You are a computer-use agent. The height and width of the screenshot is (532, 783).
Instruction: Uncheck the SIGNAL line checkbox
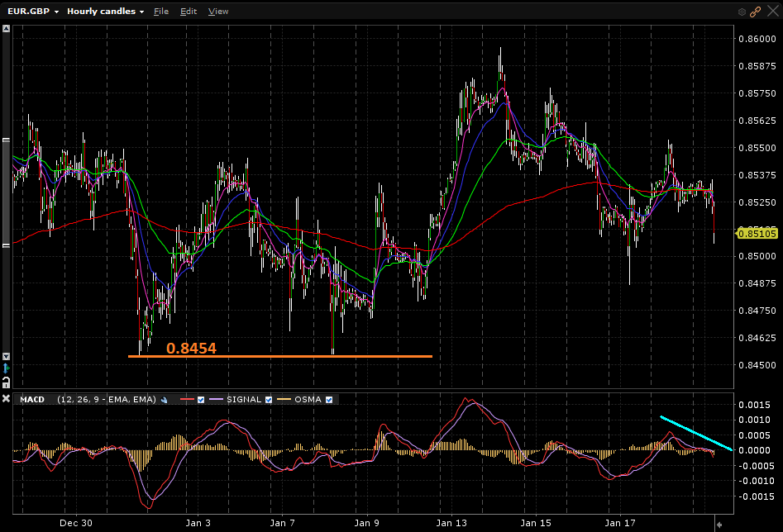coord(269,400)
